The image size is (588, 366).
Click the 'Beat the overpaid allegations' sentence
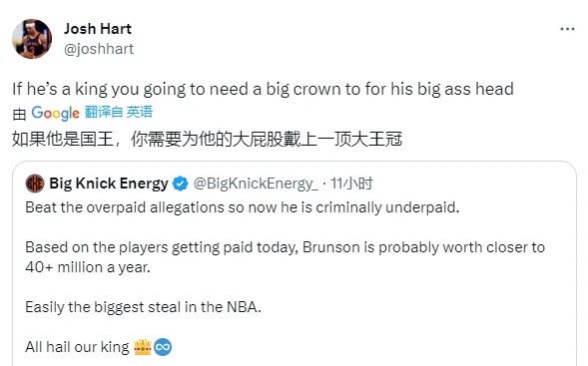243,207
